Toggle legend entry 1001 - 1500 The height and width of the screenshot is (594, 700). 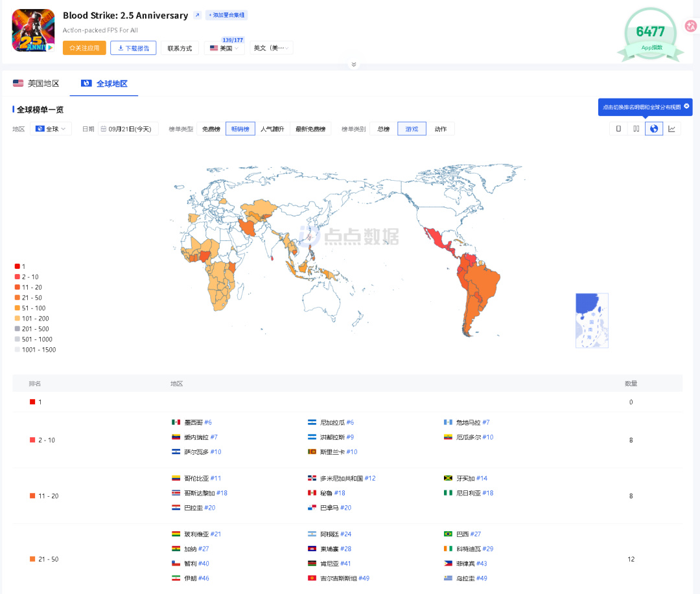(x=35, y=349)
